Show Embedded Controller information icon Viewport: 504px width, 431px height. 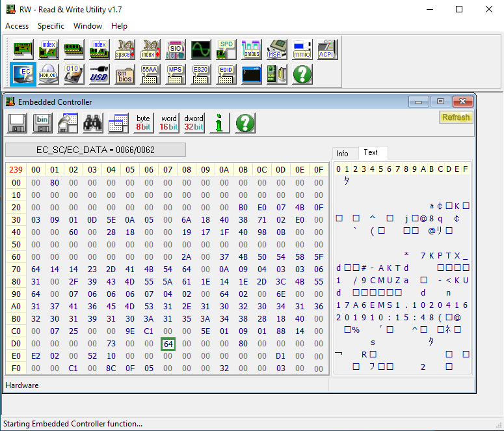click(220, 123)
